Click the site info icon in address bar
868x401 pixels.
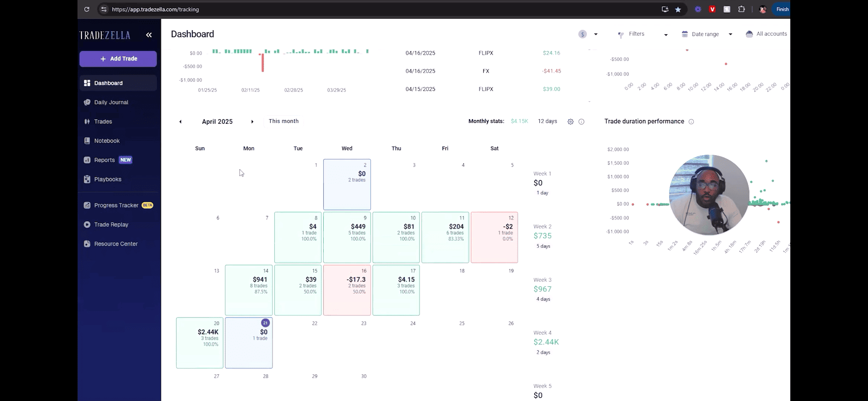104,9
